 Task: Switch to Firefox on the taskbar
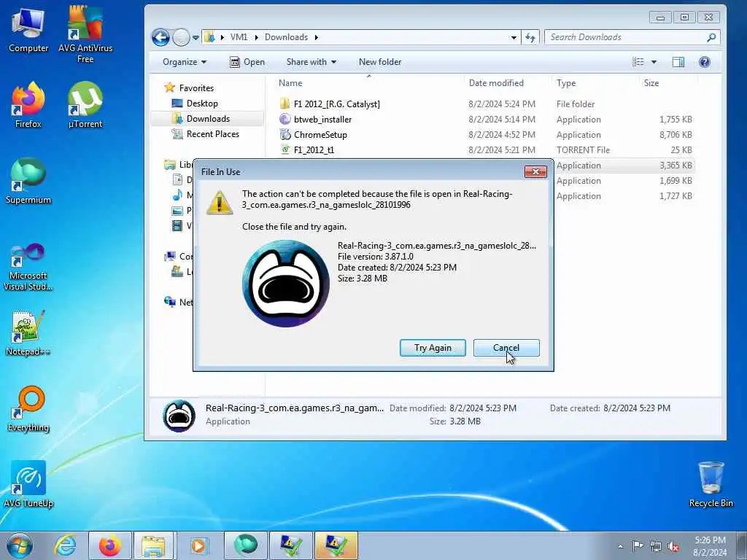pos(109,545)
